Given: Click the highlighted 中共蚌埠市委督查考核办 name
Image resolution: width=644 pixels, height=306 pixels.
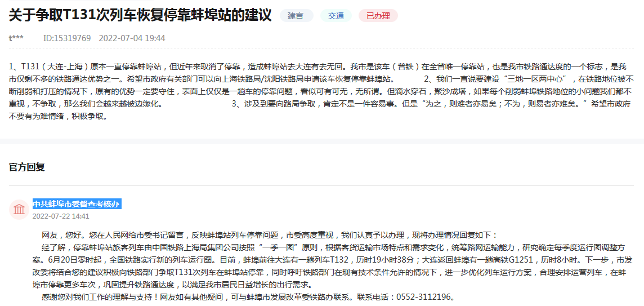Looking at the screenshot, I should tap(77, 204).
